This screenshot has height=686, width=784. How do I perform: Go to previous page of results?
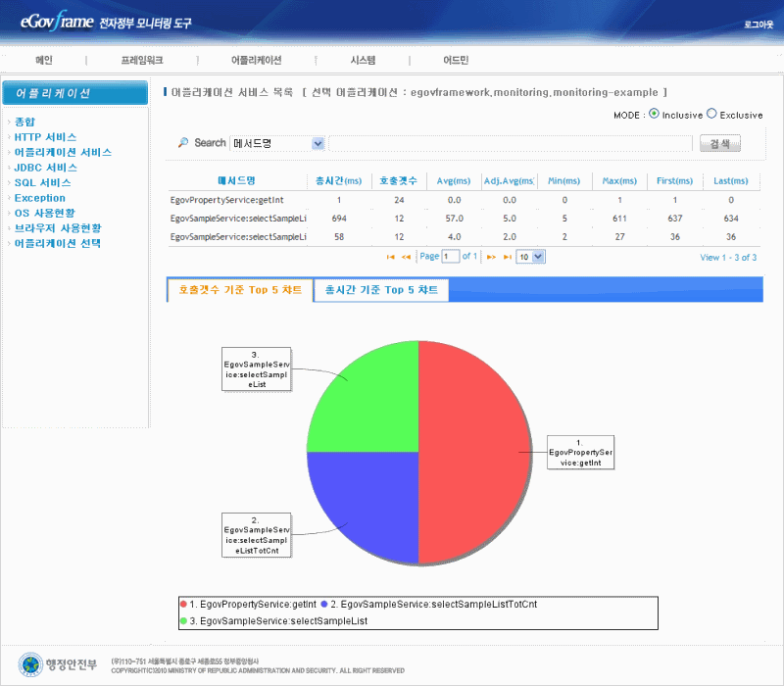[407, 257]
